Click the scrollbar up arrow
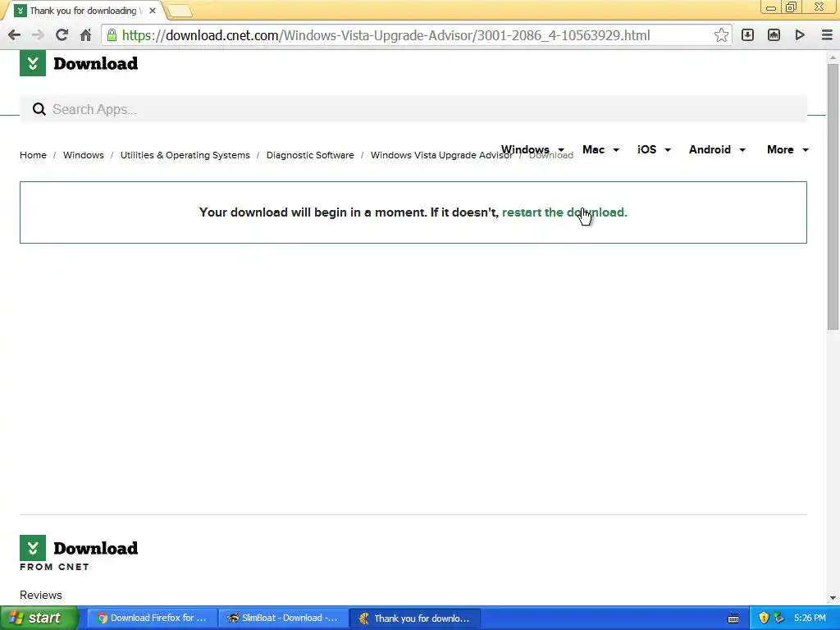 (x=833, y=57)
